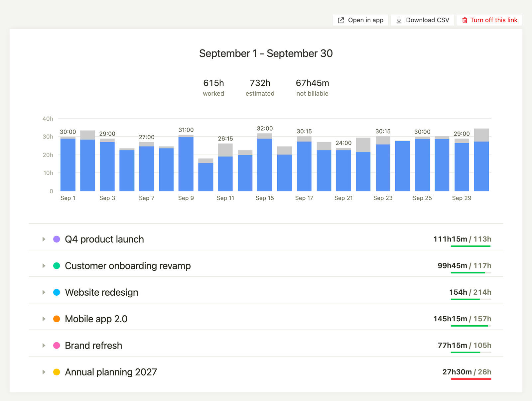Click the Download CSV button
The image size is (532, 401).
422,20
